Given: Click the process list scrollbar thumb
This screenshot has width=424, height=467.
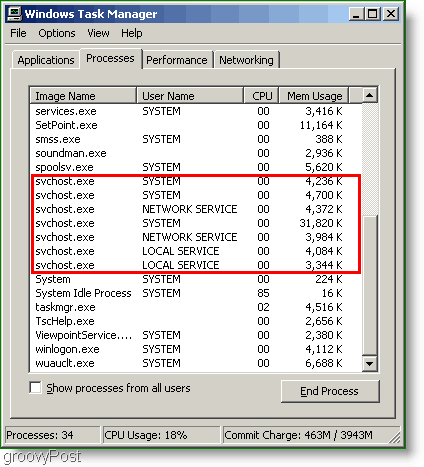Looking at the screenshot, I should pyautogui.click(x=369, y=285).
